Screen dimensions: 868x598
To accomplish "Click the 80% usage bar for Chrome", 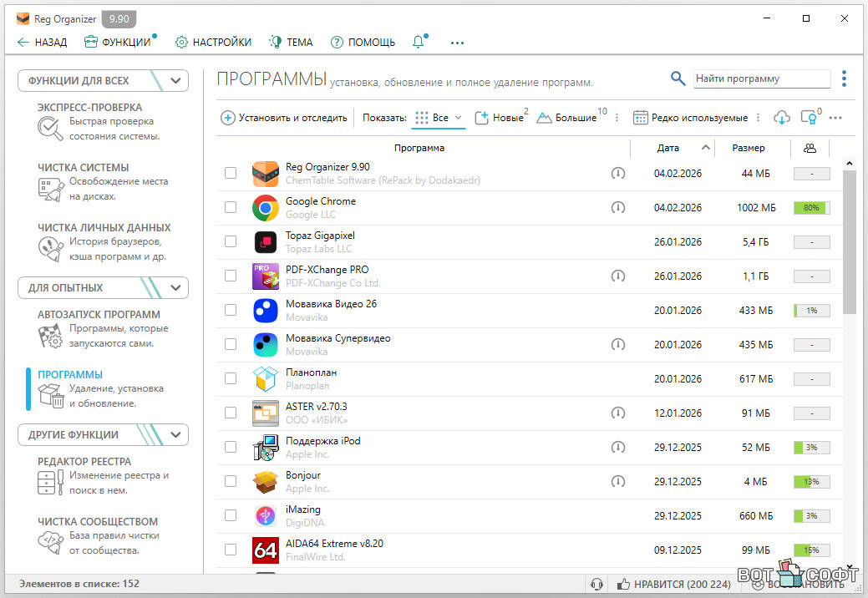I will pyautogui.click(x=811, y=207).
